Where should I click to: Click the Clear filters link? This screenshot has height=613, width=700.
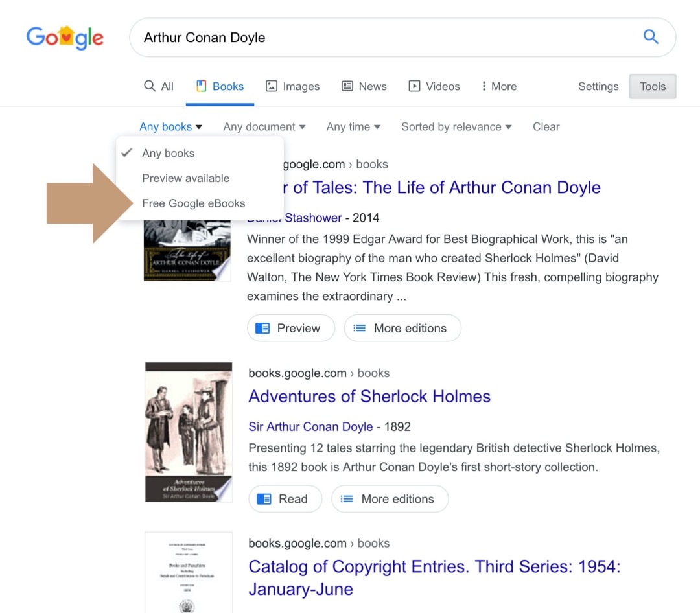(x=546, y=126)
